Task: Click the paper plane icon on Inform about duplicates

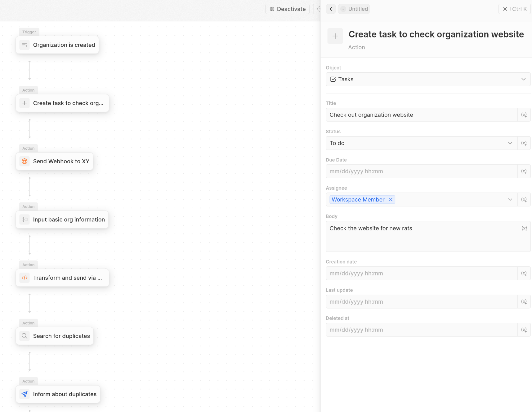Action: [x=24, y=394]
